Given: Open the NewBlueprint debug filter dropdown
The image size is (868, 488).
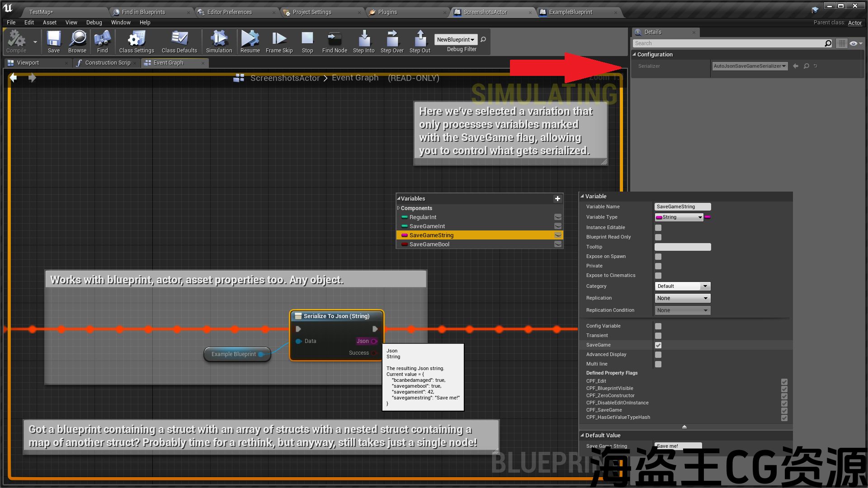Looking at the screenshot, I should (x=455, y=40).
